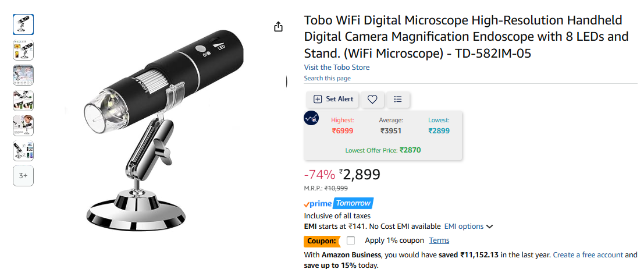Click the heart wishlist icon
Viewport: 644px width, 269px height.
pyautogui.click(x=372, y=99)
